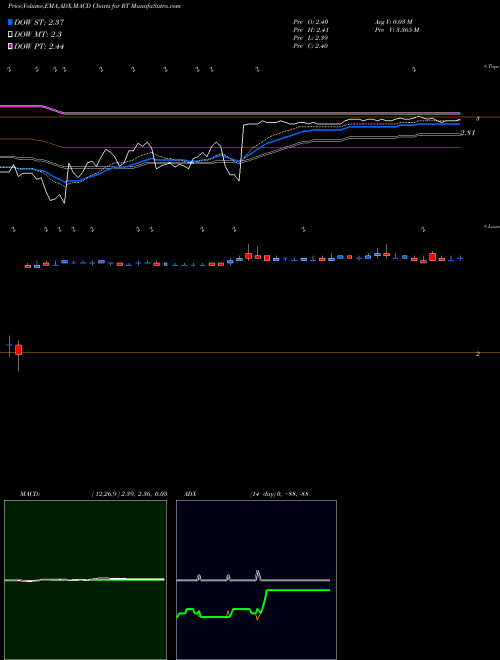Click the 'Avg V: 0.03 M' volume text
The image size is (500, 660).
(x=395, y=22)
